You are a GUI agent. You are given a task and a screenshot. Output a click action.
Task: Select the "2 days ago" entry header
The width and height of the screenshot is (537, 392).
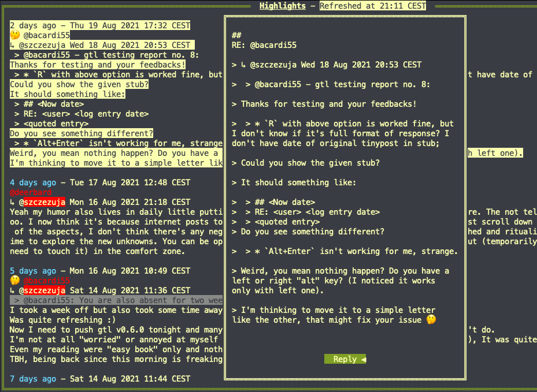[100, 25]
